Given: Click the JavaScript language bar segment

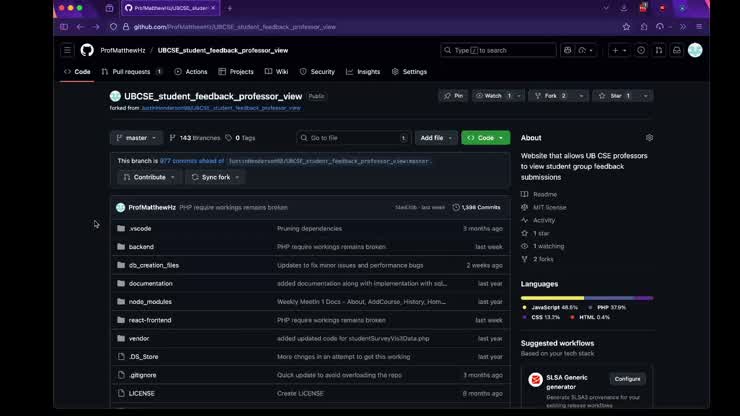Looking at the screenshot, I should click(x=552, y=298).
